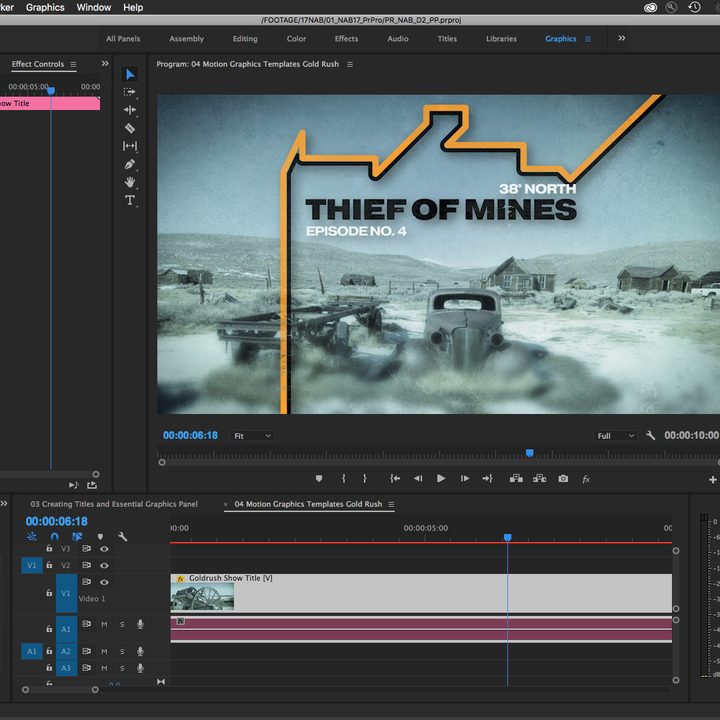
Task: Toggle Video 1 track output eye
Action: click(104, 582)
